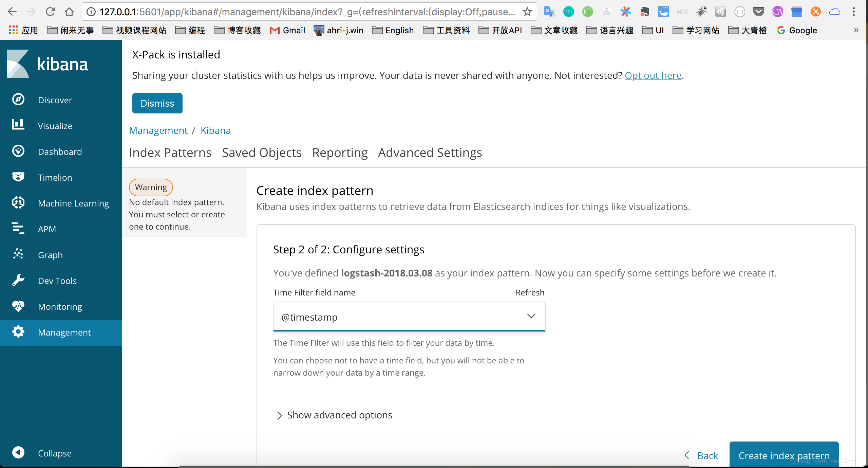
Task: Click the Warning badge
Action: coord(151,187)
